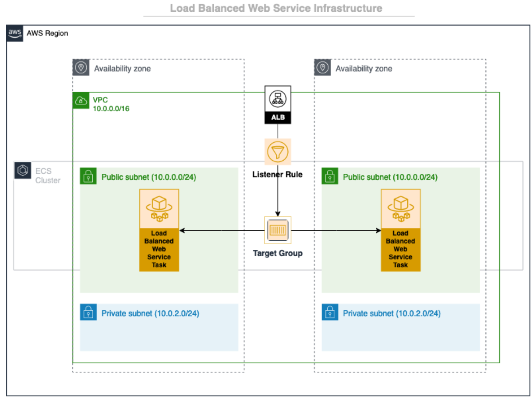Click the left blue Private subnet lock icon
Image resolution: width=532 pixels, height=406 pixels.
tap(88, 313)
